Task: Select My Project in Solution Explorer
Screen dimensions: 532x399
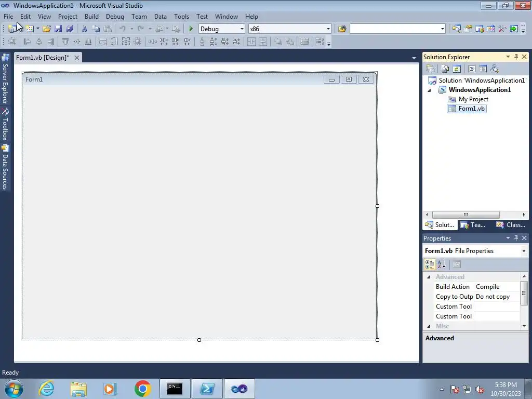Action: tap(473, 99)
